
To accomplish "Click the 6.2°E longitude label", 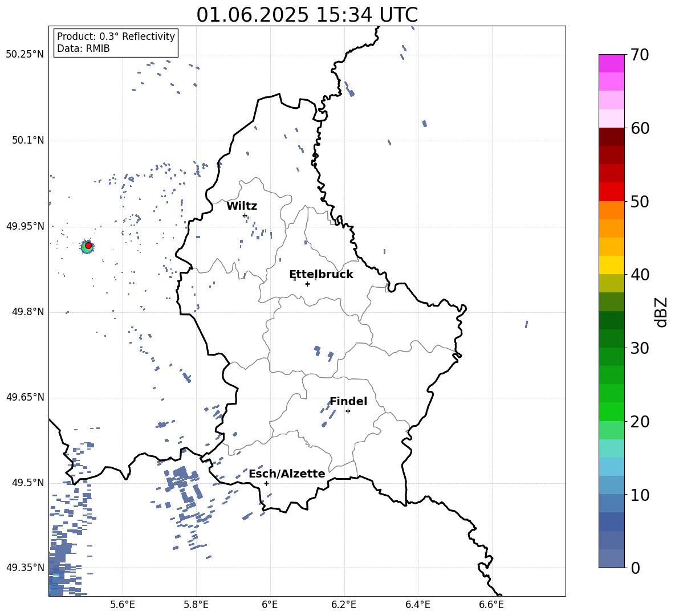I will point(344,605).
